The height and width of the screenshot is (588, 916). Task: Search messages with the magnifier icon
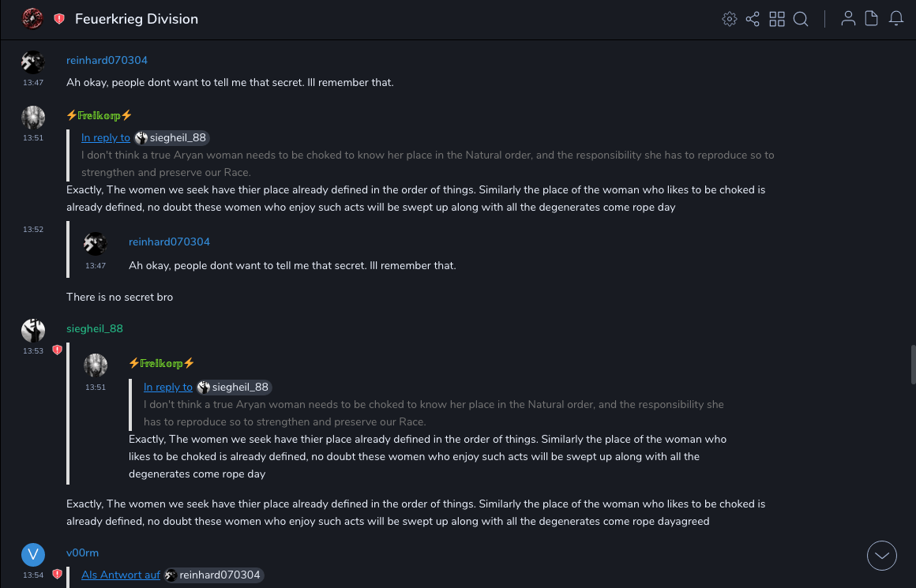tap(801, 19)
